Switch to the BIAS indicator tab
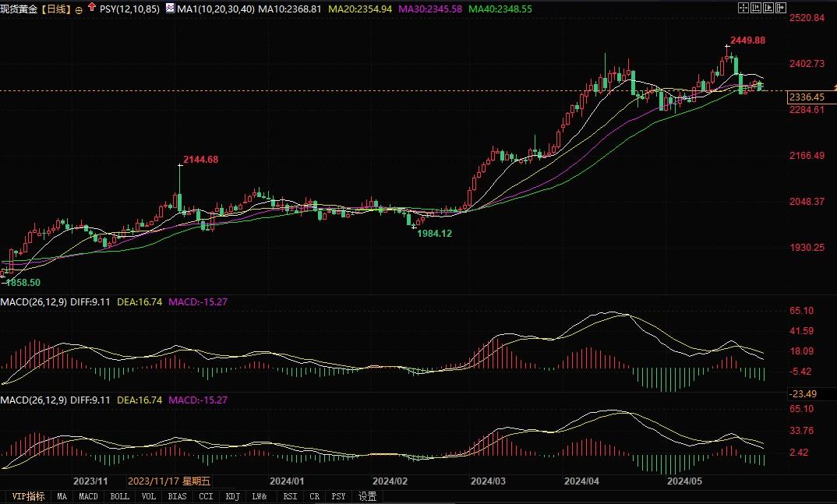Viewport: 837px width, 504px height. tap(177, 496)
